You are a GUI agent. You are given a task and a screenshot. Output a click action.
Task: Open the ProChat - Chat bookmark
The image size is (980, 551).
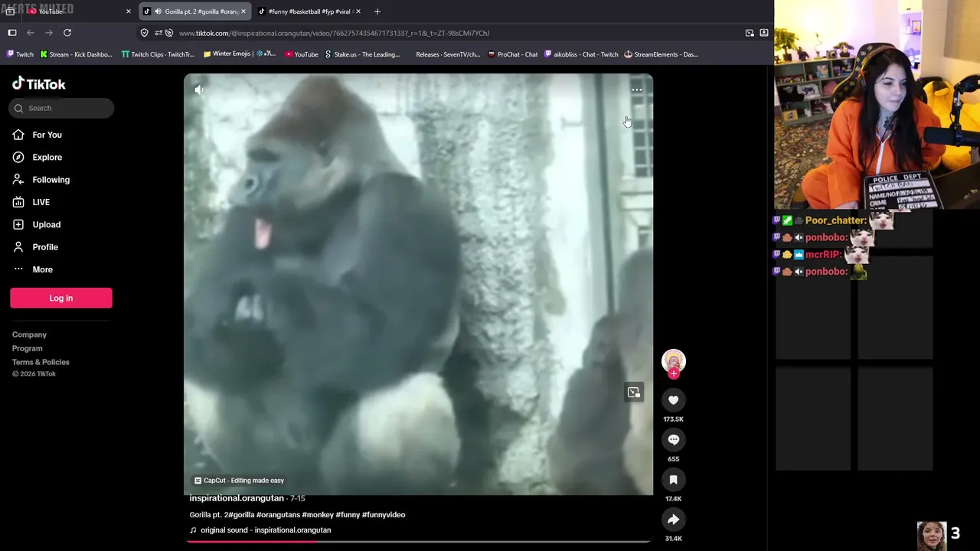pos(512,54)
